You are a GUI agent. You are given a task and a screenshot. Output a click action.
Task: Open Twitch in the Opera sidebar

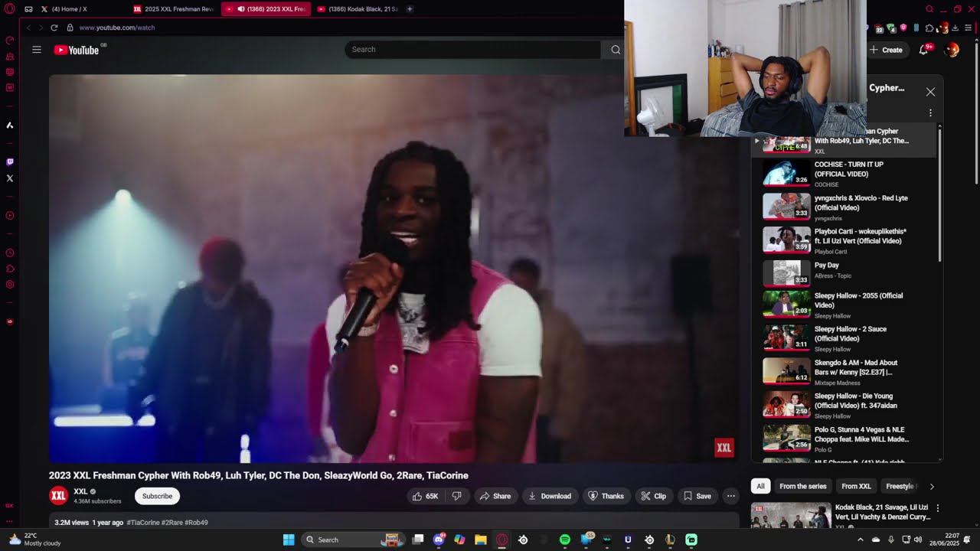(x=10, y=162)
